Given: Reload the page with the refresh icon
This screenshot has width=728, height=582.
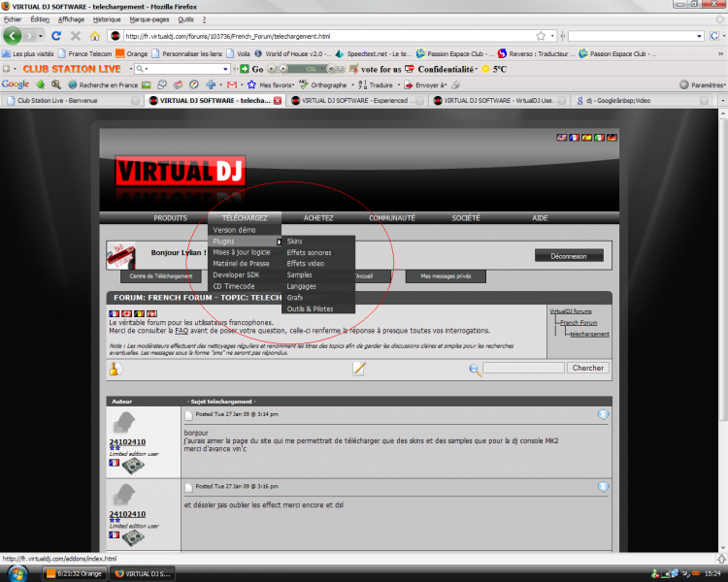Looking at the screenshot, I should 56,36.
